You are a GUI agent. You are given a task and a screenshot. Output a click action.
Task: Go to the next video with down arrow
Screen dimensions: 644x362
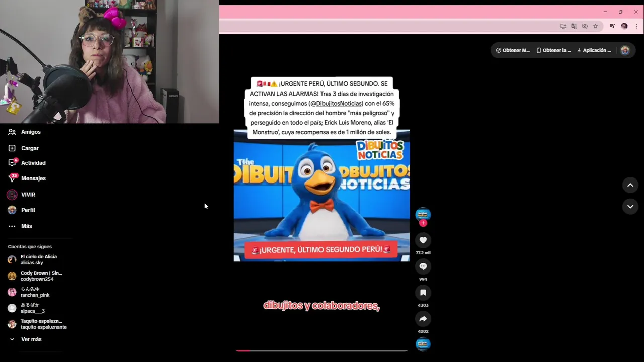pyautogui.click(x=630, y=207)
